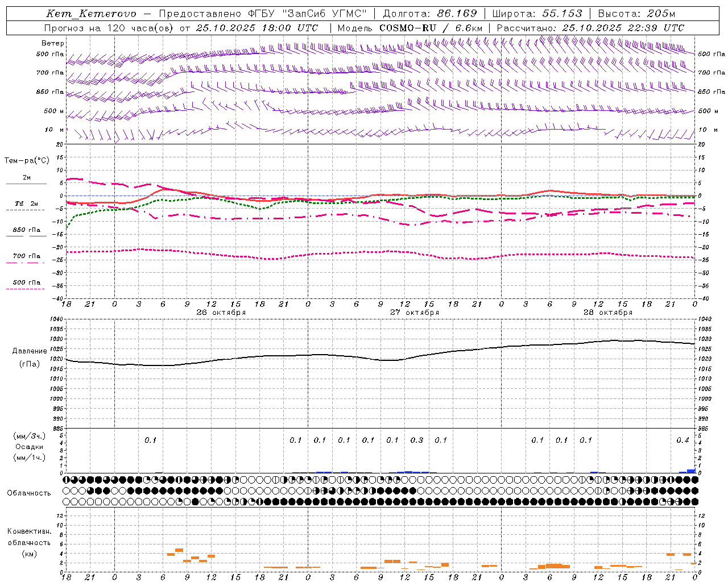
Task: Select the forecast start time 25.10.2025 18:00 UTC
Action: click(257, 28)
